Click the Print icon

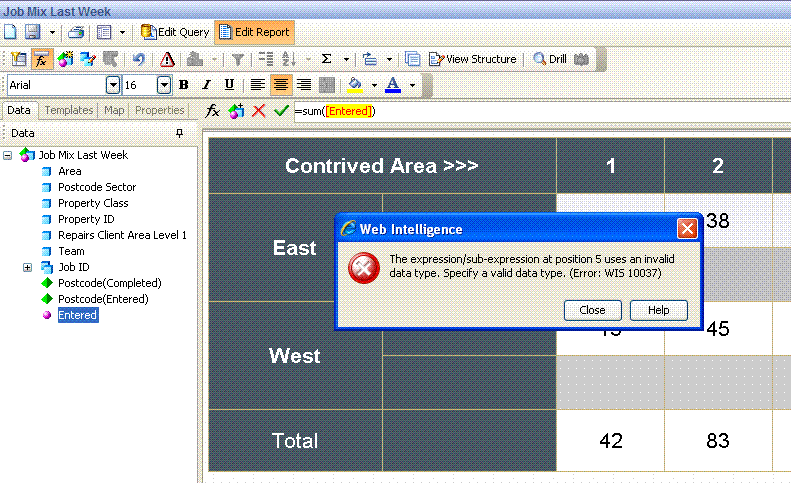point(76,32)
